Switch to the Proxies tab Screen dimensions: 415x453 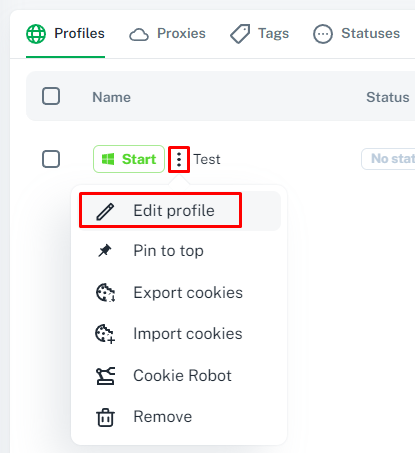tap(167, 34)
